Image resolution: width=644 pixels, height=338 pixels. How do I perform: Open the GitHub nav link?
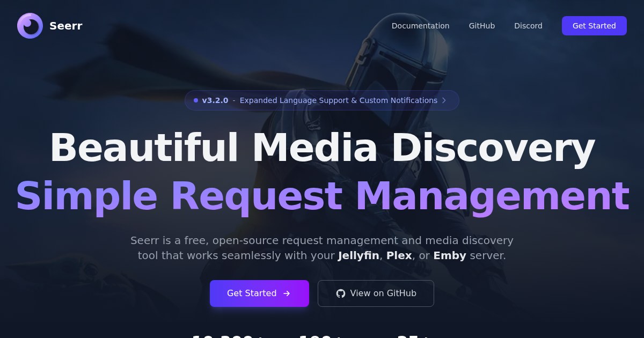[x=482, y=26]
